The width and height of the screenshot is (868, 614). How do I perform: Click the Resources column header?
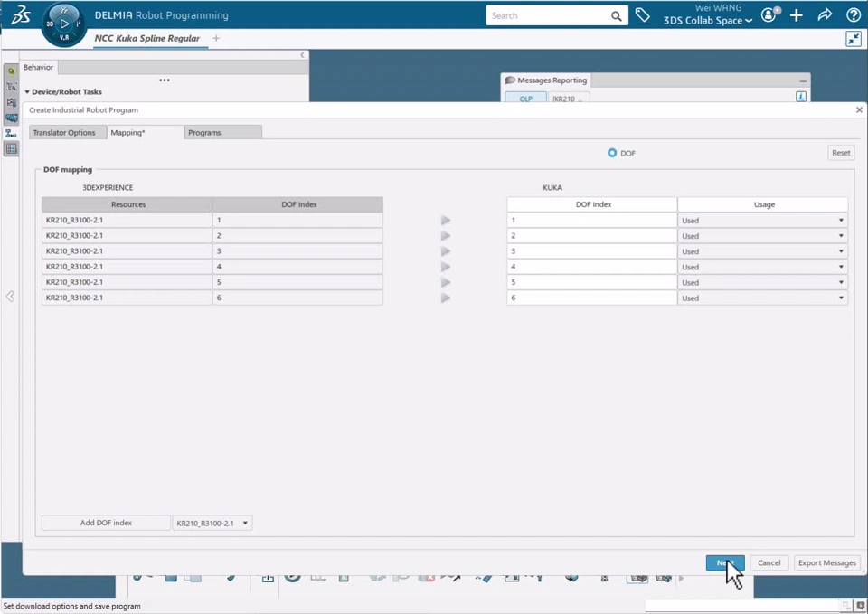pos(127,204)
